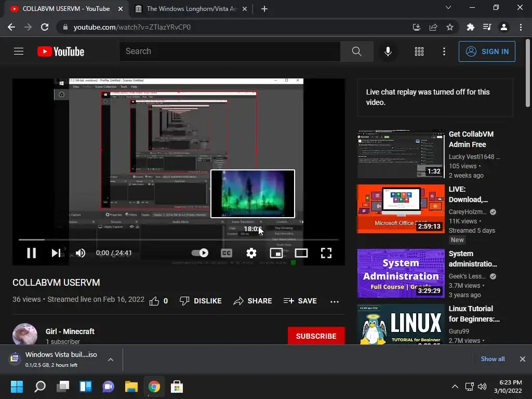Open video player settings gear
This screenshot has width=532, height=399.
[x=251, y=253]
